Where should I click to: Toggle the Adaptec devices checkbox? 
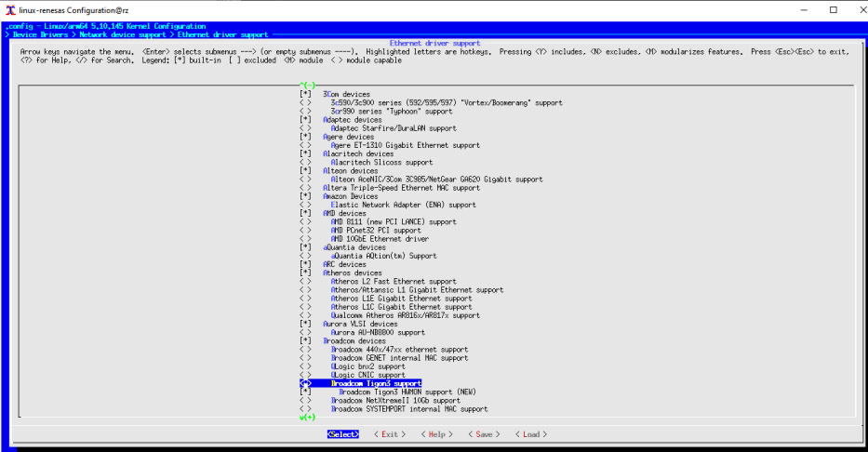point(305,119)
